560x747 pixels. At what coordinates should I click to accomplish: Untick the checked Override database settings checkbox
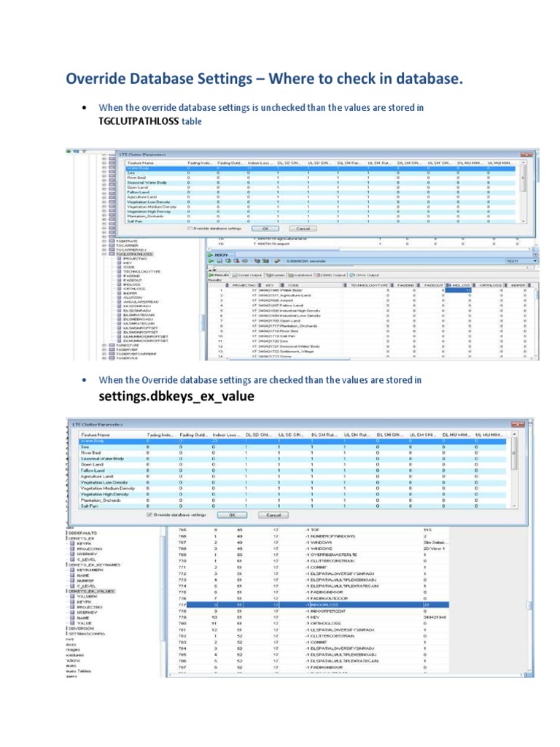point(149,515)
